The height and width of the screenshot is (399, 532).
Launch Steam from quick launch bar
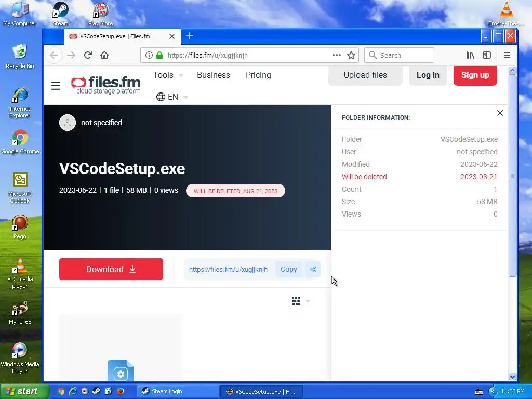(96, 392)
